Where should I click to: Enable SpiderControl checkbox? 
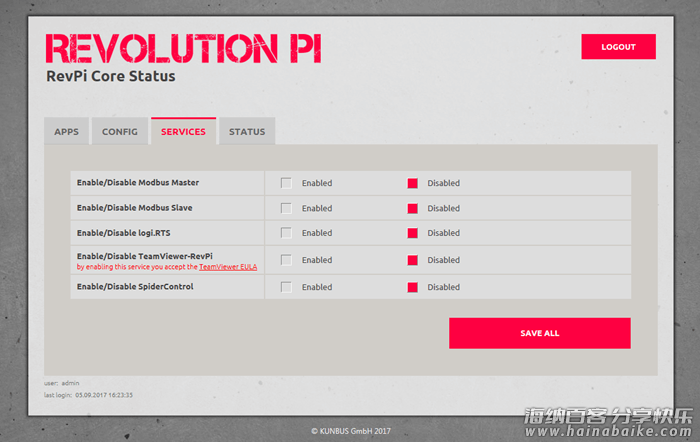click(x=286, y=287)
